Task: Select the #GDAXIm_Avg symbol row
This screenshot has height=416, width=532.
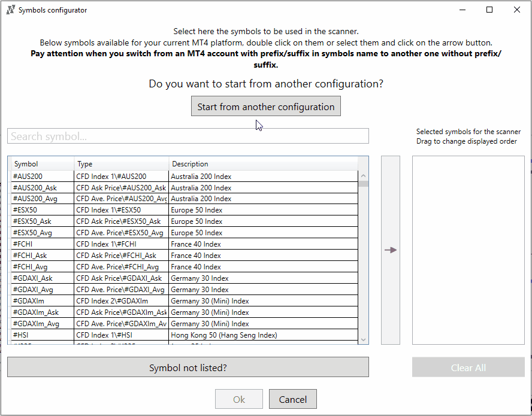Action: point(185,323)
